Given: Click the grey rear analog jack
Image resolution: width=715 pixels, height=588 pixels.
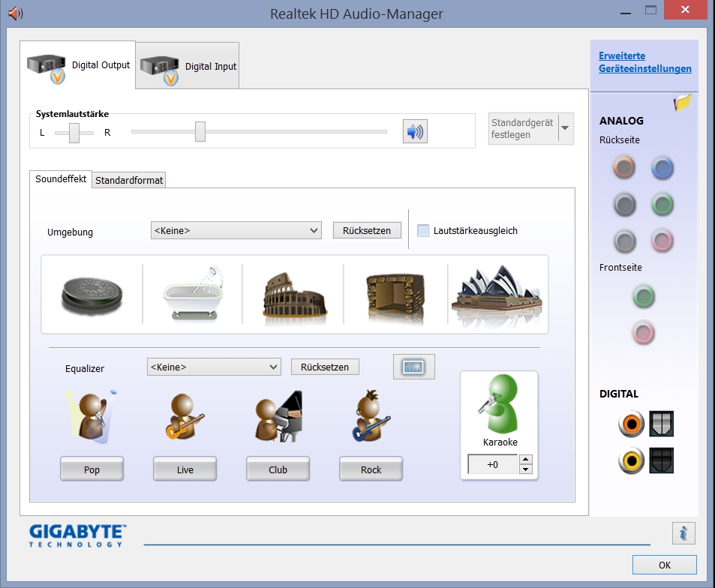Looking at the screenshot, I should tap(625, 241).
